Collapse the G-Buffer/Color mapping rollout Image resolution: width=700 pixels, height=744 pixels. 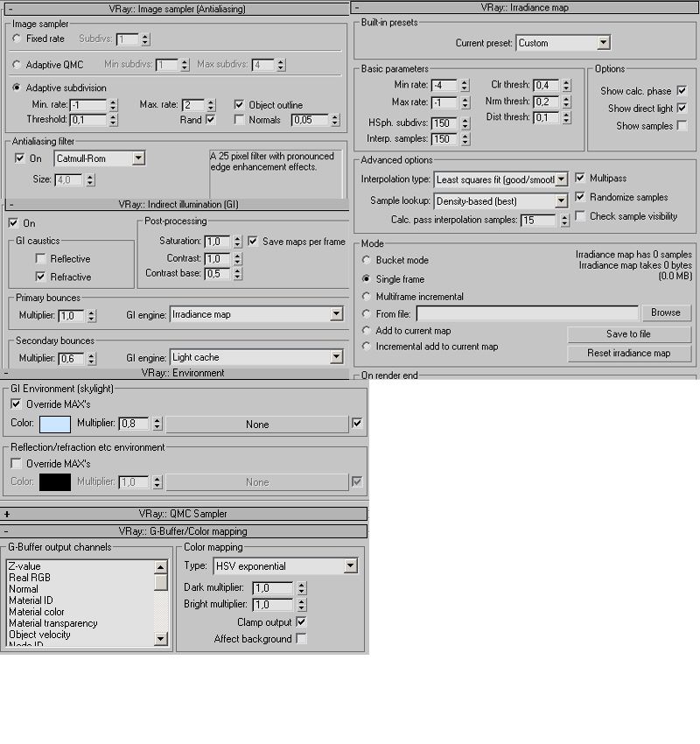coord(6,531)
